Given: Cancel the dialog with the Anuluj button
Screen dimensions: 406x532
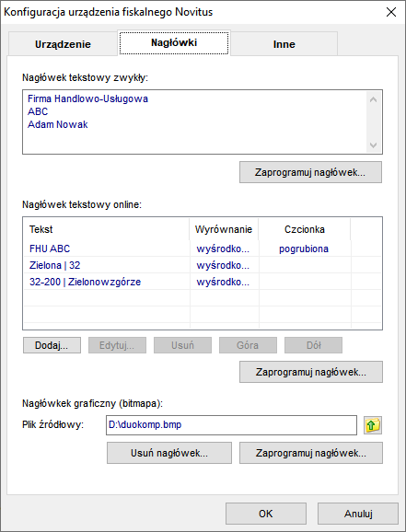Looking at the screenshot, I should (x=358, y=514).
